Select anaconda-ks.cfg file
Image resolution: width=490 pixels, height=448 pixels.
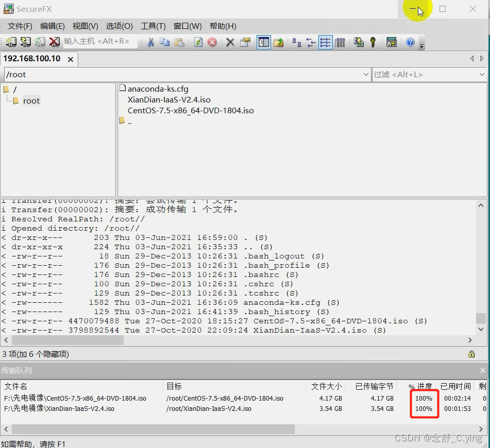pos(158,89)
